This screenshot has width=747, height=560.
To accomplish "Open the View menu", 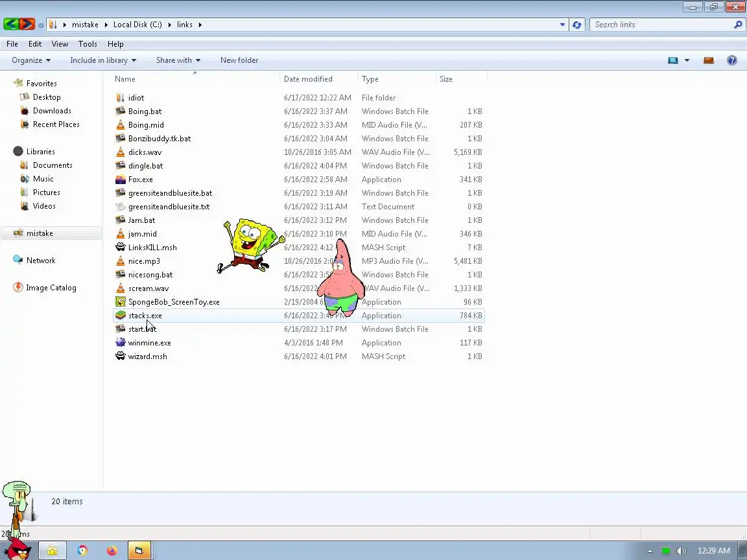I will tap(60, 44).
